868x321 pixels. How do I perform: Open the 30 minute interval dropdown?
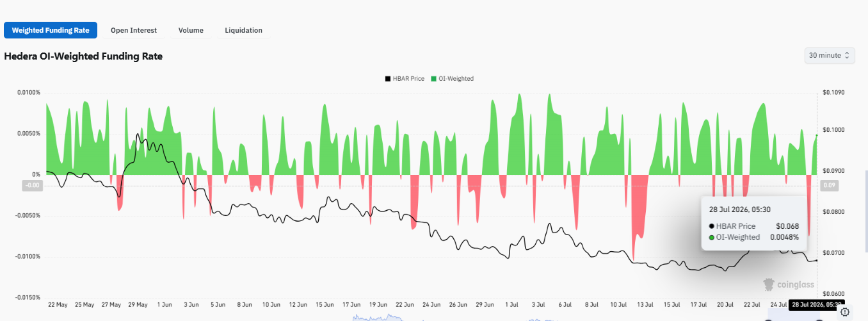pos(830,56)
